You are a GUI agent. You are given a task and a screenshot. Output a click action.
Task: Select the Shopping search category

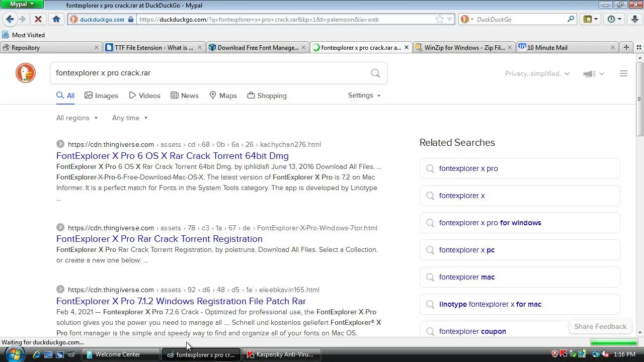[267, 96]
